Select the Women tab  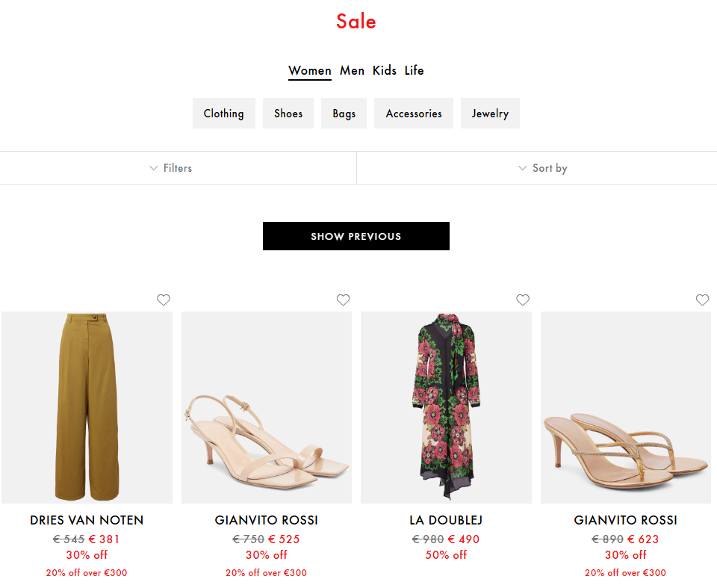(x=310, y=70)
